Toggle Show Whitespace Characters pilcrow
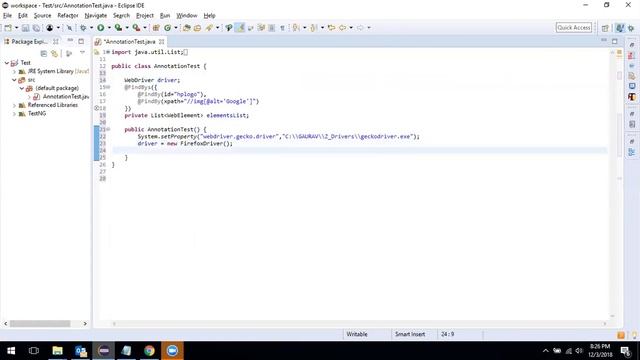The image size is (640, 360). coord(282,28)
